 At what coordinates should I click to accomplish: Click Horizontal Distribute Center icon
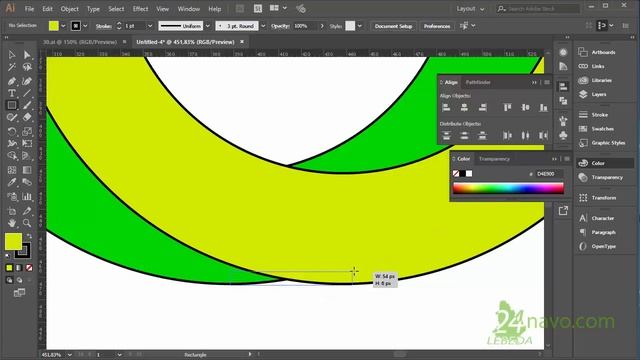click(525, 136)
